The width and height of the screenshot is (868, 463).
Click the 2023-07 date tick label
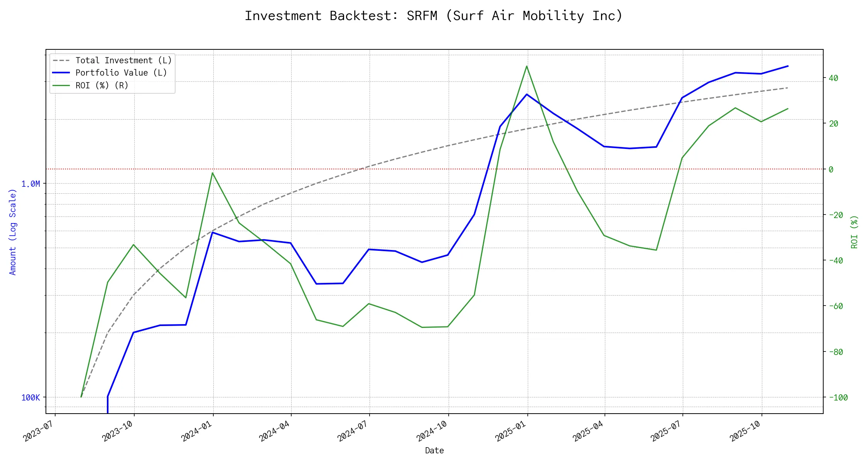[38, 431]
